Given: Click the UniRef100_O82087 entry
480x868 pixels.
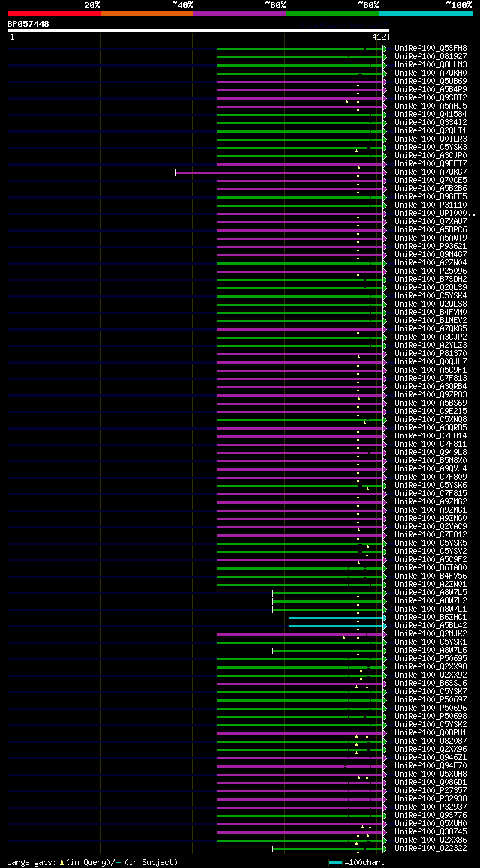Looking at the screenshot, I should (430, 741).
